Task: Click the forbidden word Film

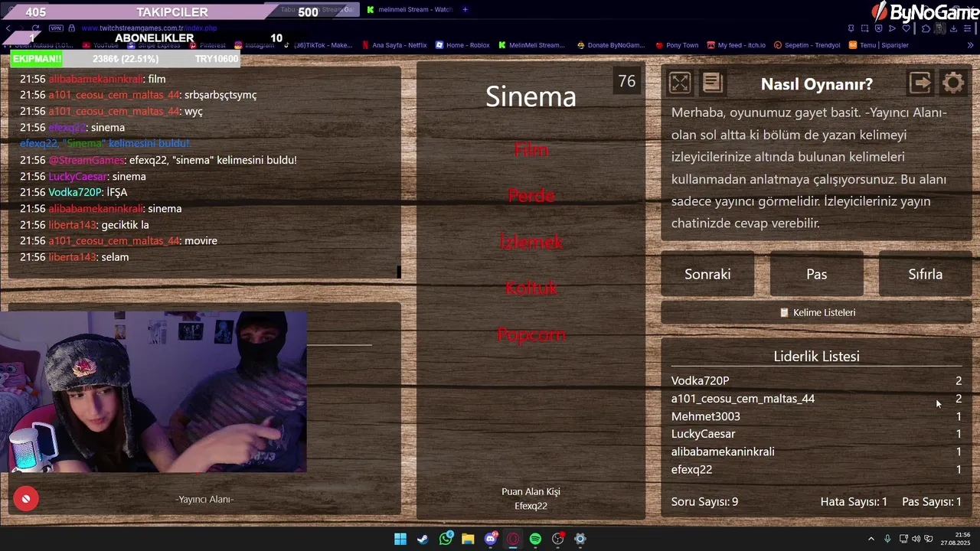Action: click(531, 150)
